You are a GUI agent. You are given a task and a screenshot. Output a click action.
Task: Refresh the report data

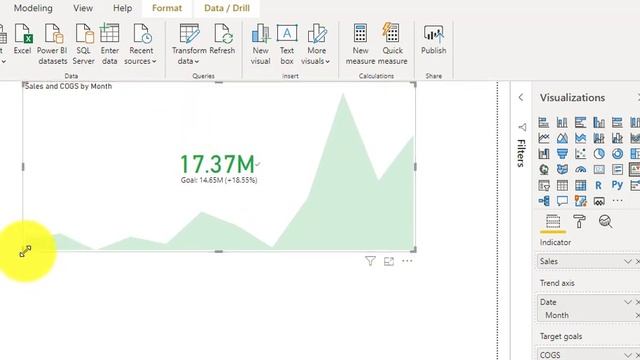pyautogui.click(x=222, y=40)
